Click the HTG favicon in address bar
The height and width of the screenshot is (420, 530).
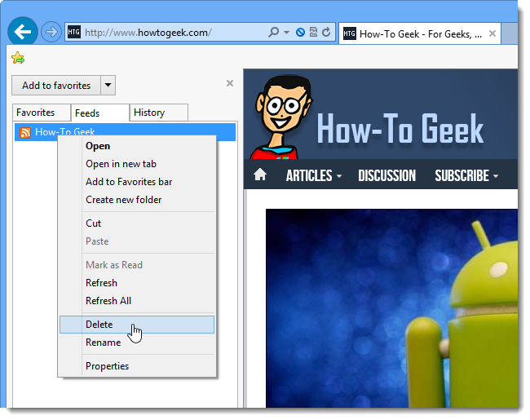click(x=73, y=32)
